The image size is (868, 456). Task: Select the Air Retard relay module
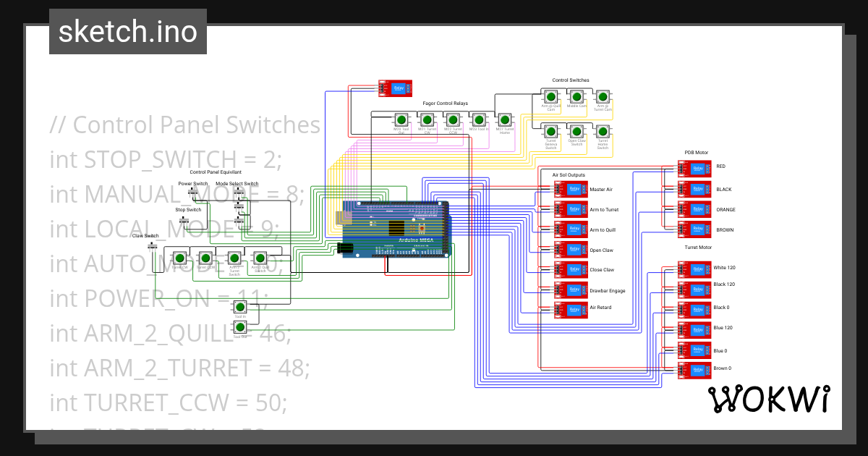point(572,309)
